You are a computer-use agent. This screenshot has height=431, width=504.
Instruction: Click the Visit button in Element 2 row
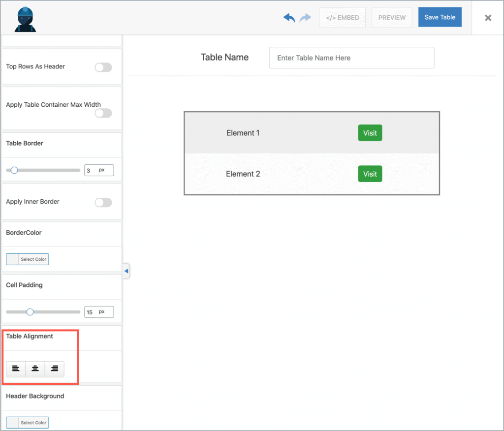pos(370,174)
